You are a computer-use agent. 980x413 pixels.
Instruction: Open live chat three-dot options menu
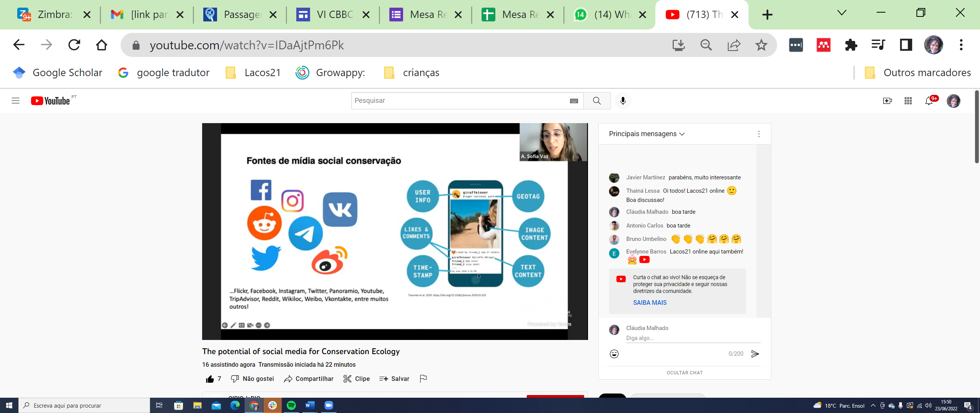click(x=759, y=134)
